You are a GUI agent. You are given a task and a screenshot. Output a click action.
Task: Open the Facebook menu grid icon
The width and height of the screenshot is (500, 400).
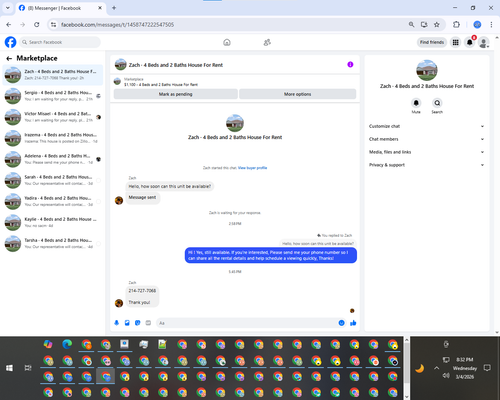[455, 42]
